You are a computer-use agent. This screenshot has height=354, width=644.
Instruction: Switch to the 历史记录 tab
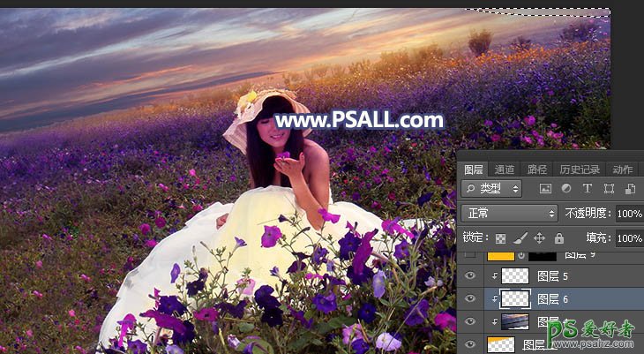tap(580, 169)
